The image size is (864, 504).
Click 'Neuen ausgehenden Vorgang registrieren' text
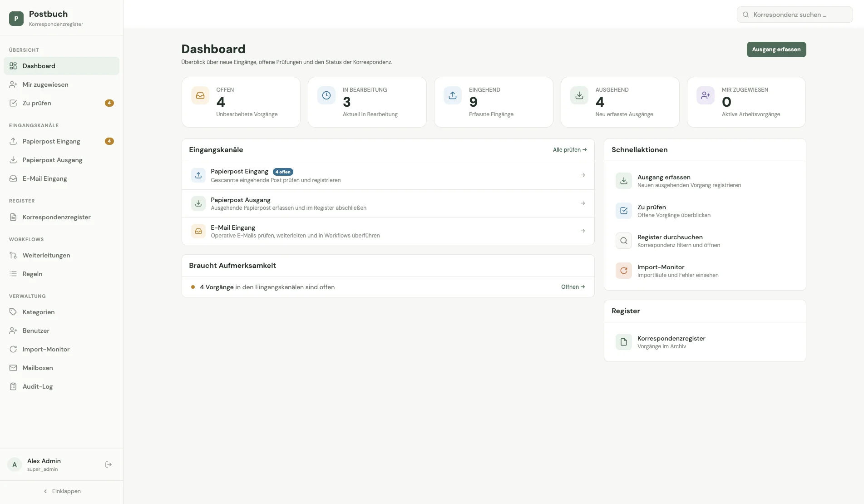[689, 185]
